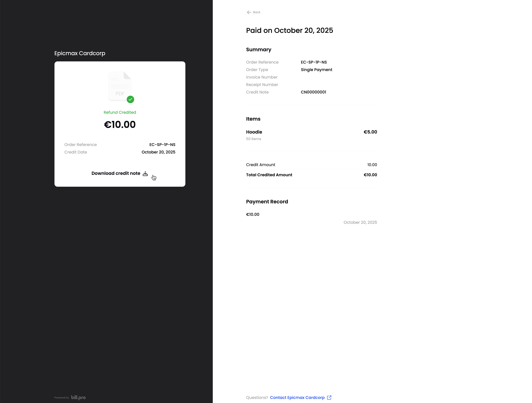This screenshot has width=532, height=403.
Task: Click the green checkmark badge on the PDF icon
Action: [131, 99]
